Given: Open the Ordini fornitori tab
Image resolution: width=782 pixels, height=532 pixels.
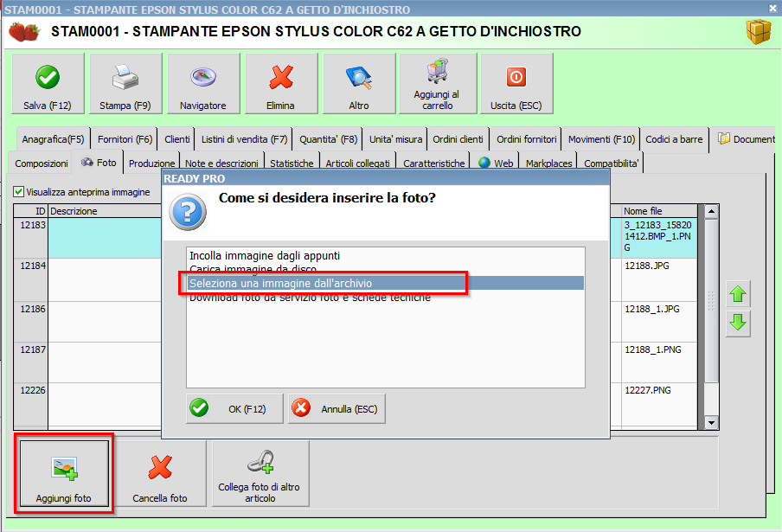Looking at the screenshot, I should pos(526,139).
